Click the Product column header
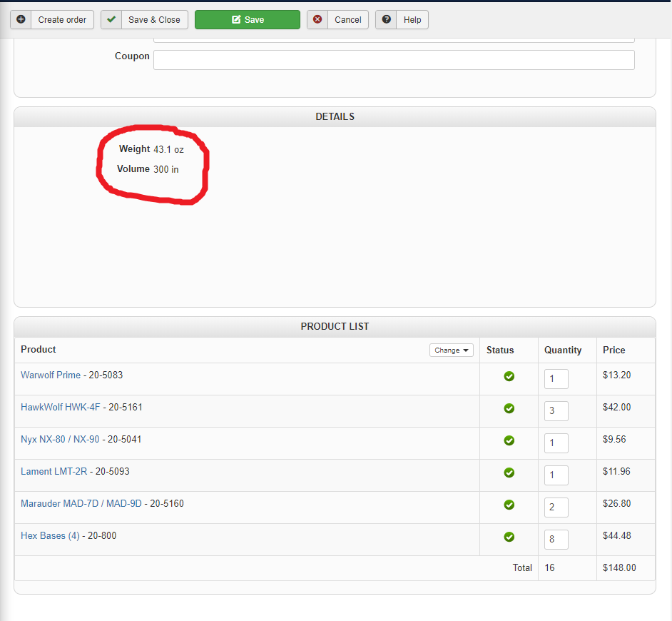The height and width of the screenshot is (621, 672). click(x=38, y=349)
